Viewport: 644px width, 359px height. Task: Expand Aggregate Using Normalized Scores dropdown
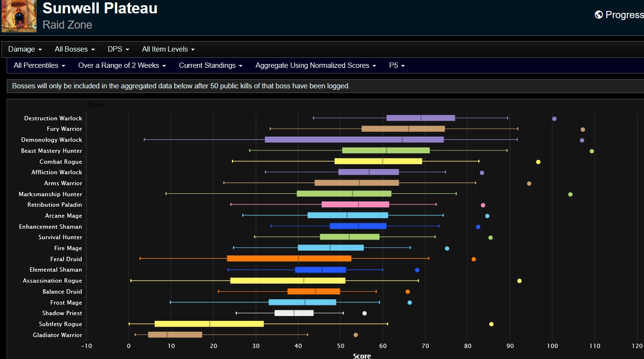(316, 65)
